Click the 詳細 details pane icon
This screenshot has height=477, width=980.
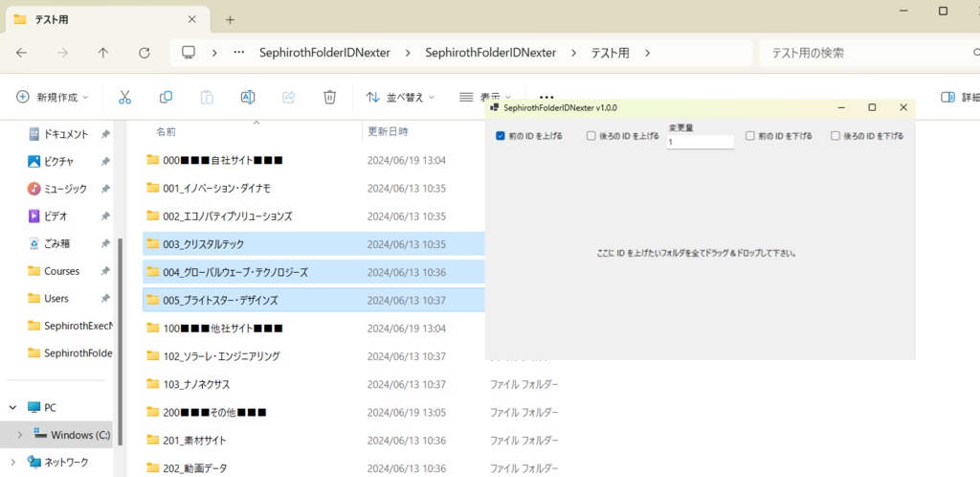pos(948,97)
